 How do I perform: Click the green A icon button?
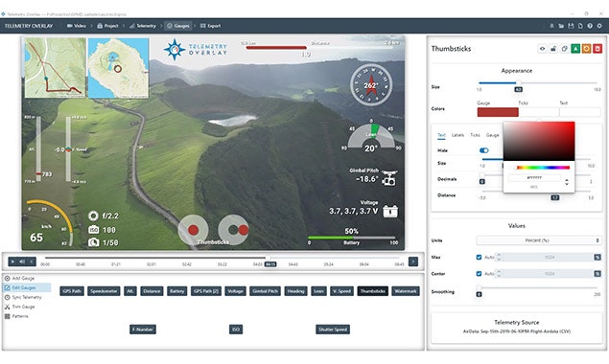(575, 49)
